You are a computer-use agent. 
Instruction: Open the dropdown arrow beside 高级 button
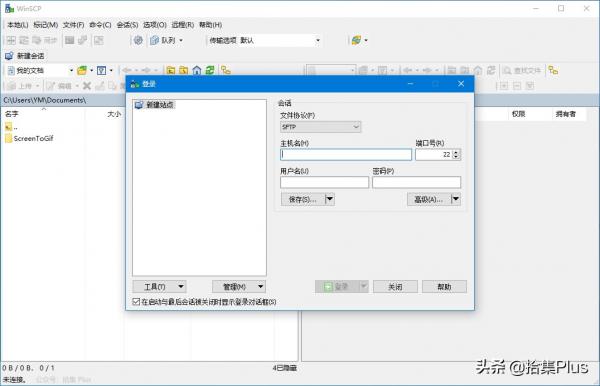pyautogui.click(x=456, y=199)
